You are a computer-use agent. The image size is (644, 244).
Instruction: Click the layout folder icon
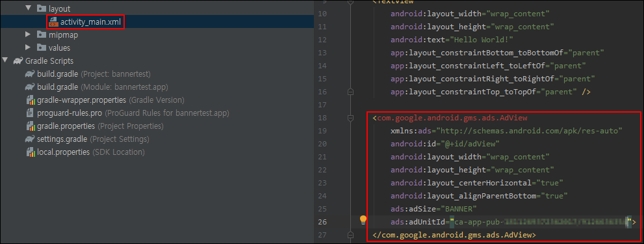point(41,8)
